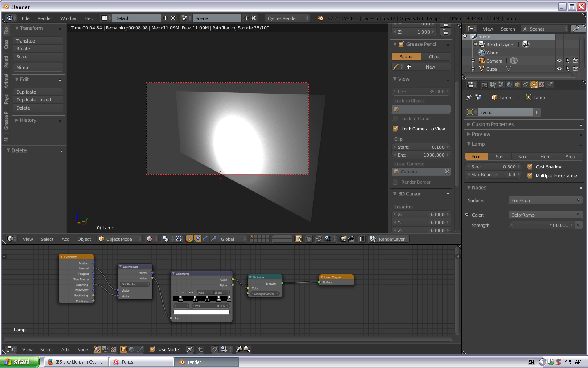Screen dimensions: 588x368
Task: Click the pin icon in properties breadcrumb
Action: click(469, 97)
